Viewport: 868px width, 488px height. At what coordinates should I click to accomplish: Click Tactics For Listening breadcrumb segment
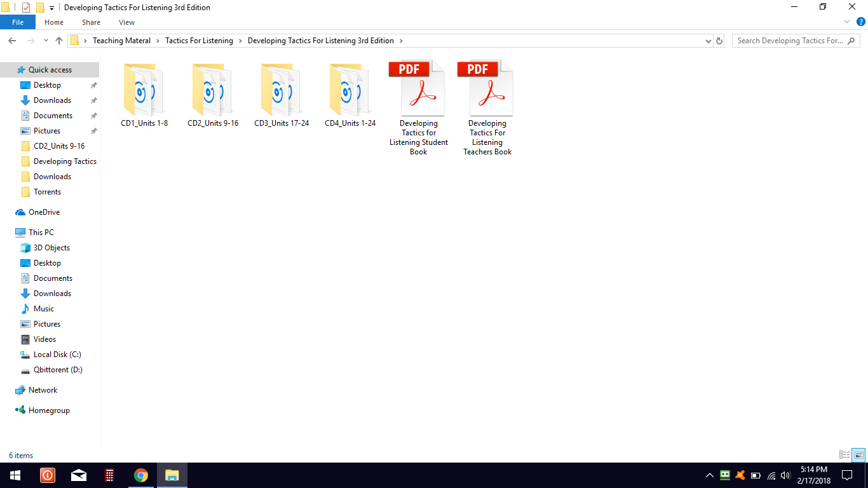(199, 41)
